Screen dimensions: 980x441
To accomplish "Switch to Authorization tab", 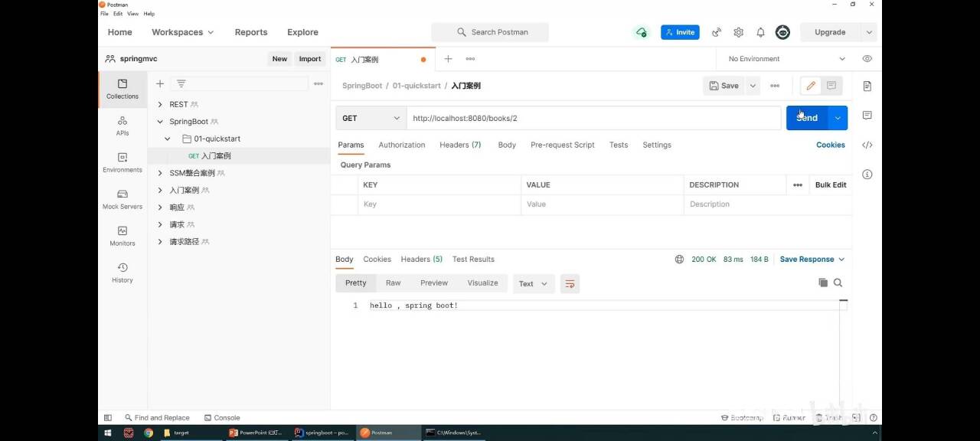I will (x=402, y=145).
